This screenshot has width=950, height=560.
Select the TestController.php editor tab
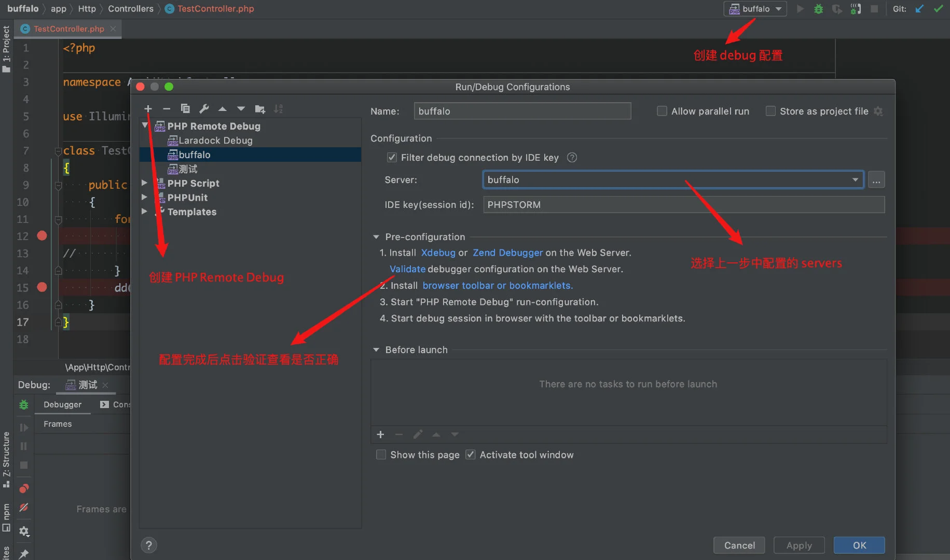coord(68,29)
